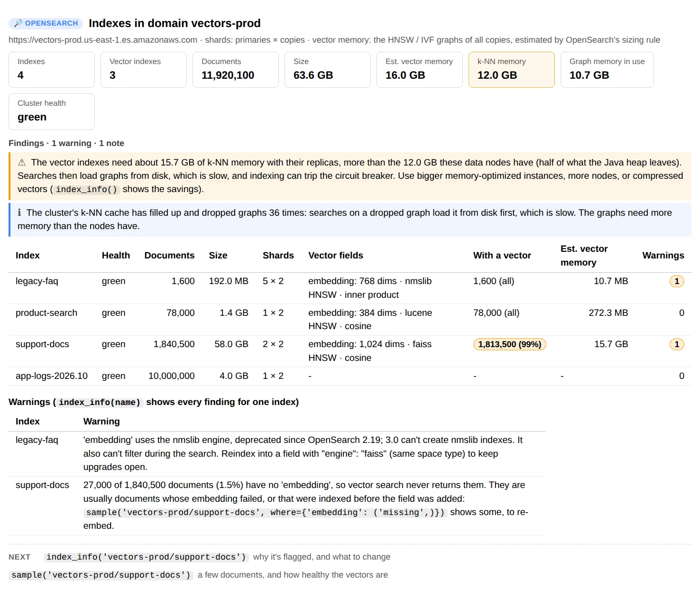This screenshot has width=700, height=589.
Task: Click sample('vectors-prod/support-docs') next command
Action: tap(101, 575)
